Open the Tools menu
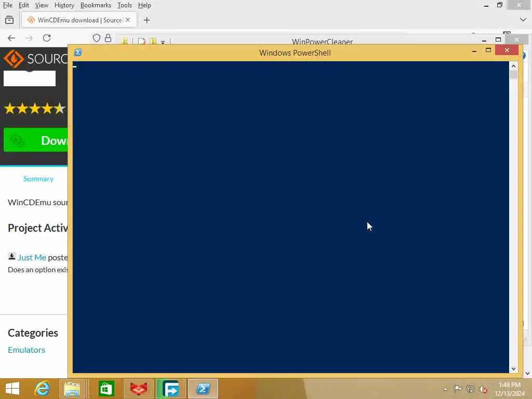This screenshot has height=399, width=532. click(x=125, y=5)
